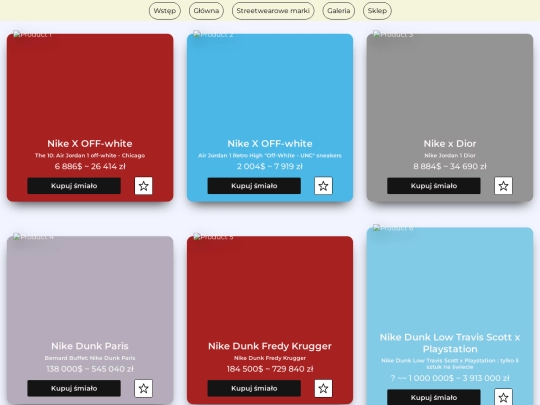Click Kupuj śmiało on blue Off-White UNC card
Viewport: 540px width, 405px height.
[254, 186]
